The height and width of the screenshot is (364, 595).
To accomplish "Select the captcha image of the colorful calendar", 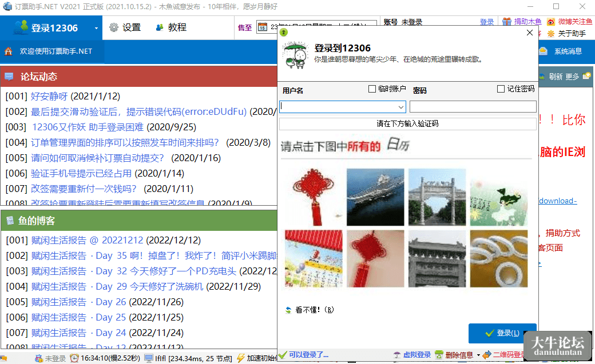I will tap(314, 259).
